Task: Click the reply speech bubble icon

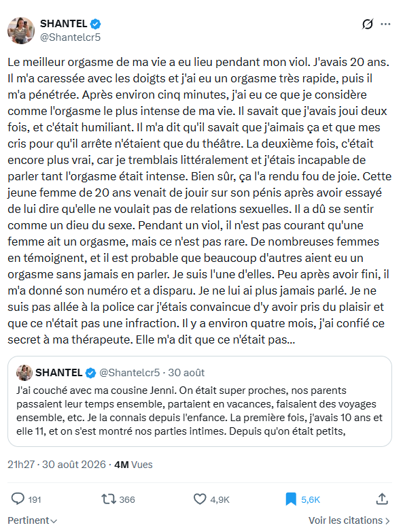Action: tap(18, 499)
